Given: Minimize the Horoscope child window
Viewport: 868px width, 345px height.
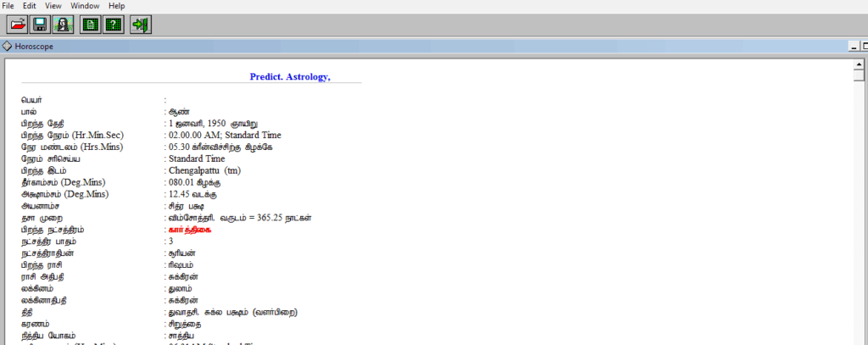Looking at the screenshot, I should click(854, 47).
